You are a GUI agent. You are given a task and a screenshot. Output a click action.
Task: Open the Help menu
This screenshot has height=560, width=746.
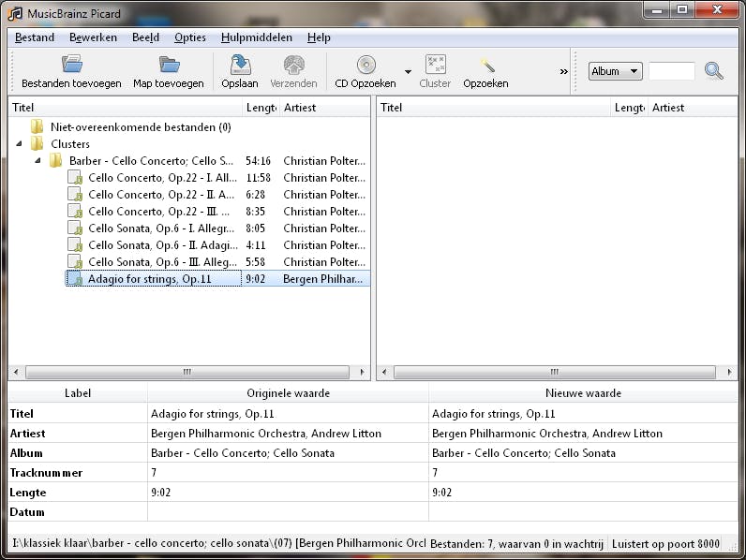coord(319,37)
